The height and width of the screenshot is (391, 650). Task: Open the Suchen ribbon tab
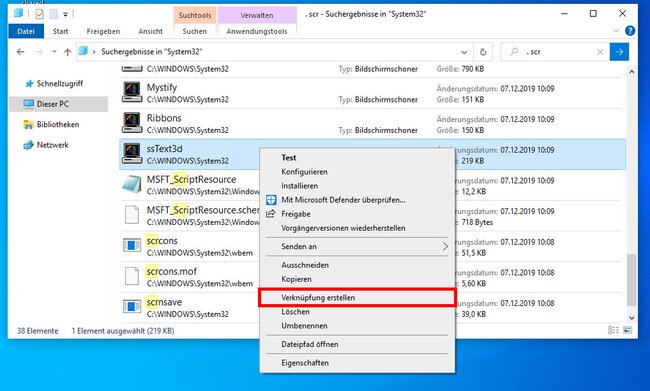coord(194,31)
